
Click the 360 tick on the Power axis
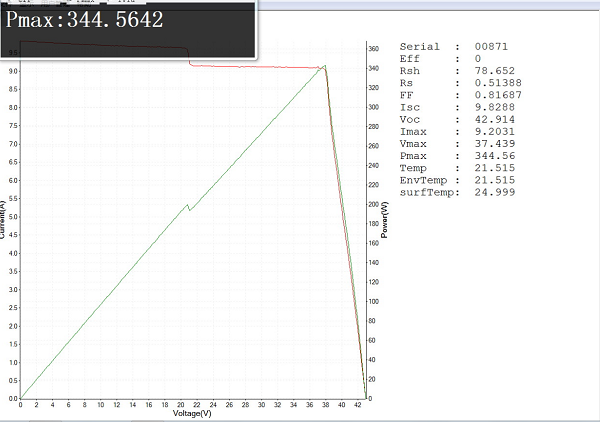373,49
